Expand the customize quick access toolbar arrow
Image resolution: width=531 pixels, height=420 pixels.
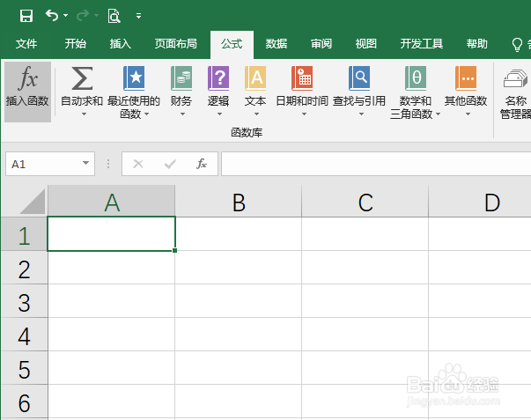138,16
